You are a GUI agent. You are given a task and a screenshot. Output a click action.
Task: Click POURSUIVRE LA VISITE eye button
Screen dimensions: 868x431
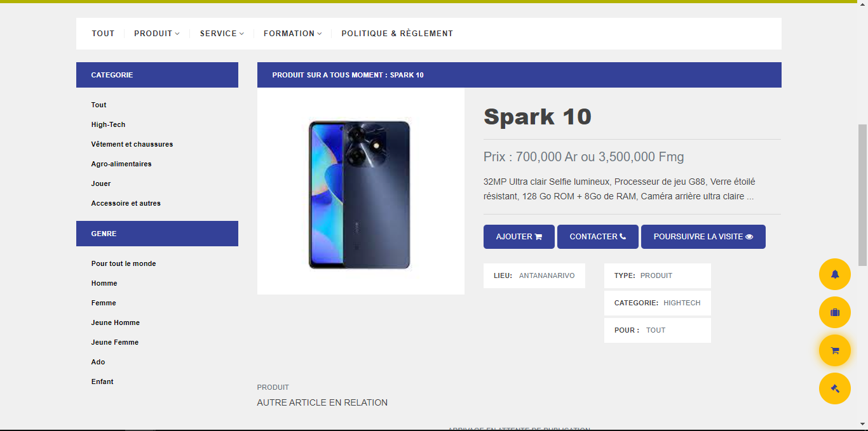pyautogui.click(x=703, y=237)
